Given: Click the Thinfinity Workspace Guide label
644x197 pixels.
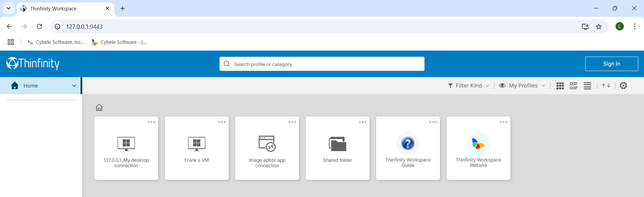Looking at the screenshot, I should coord(408,162).
